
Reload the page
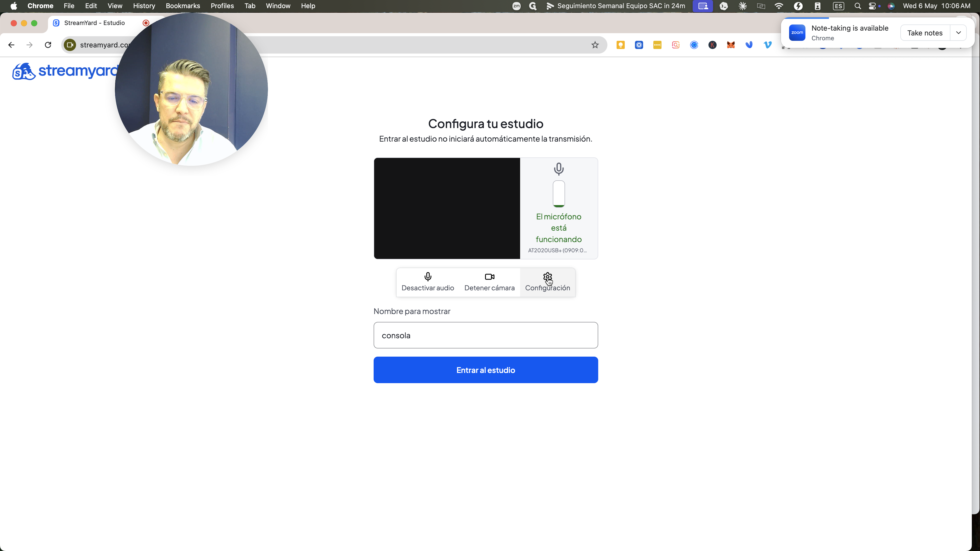pyautogui.click(x=48, y=45)
